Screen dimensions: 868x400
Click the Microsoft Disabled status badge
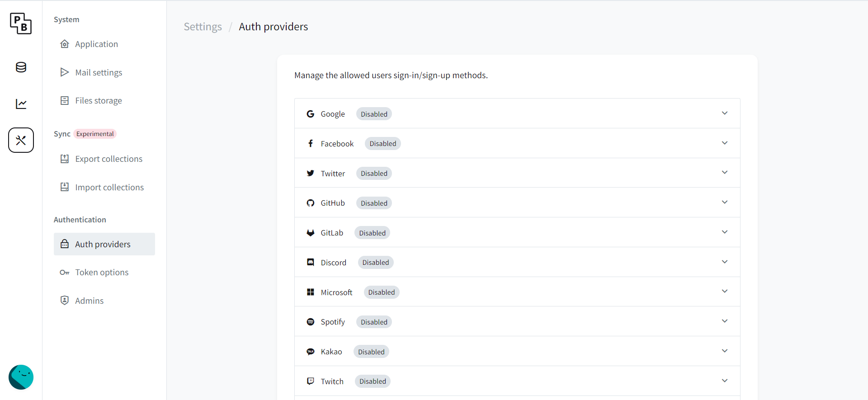pyautogui.click(x=382, y=292)
